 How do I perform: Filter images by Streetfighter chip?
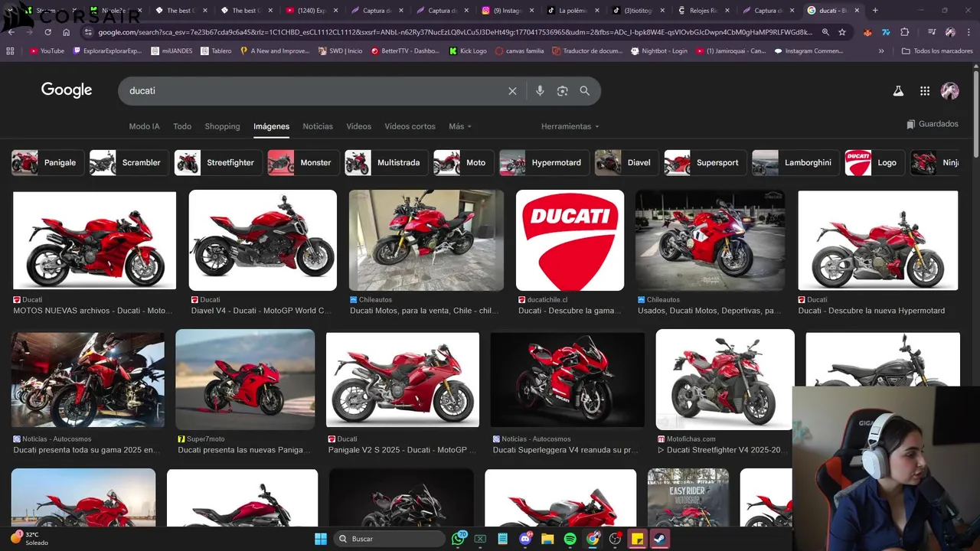pyautogui.click(x=218, y=162)
